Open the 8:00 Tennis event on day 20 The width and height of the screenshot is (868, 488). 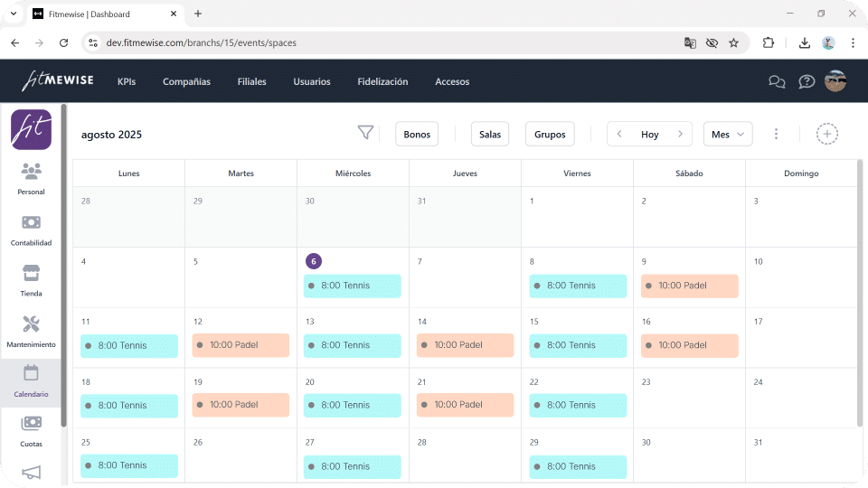pos(352,405)
